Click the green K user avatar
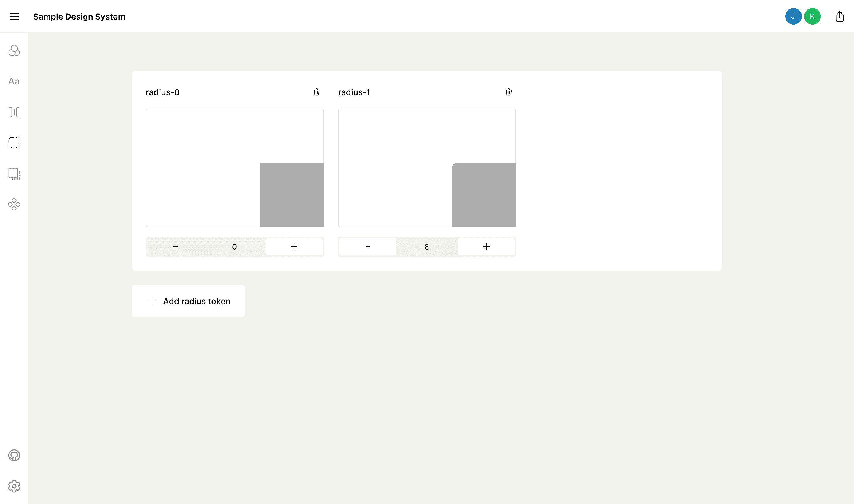This screenshot has height=504, width=854. [x=812, y=16]
